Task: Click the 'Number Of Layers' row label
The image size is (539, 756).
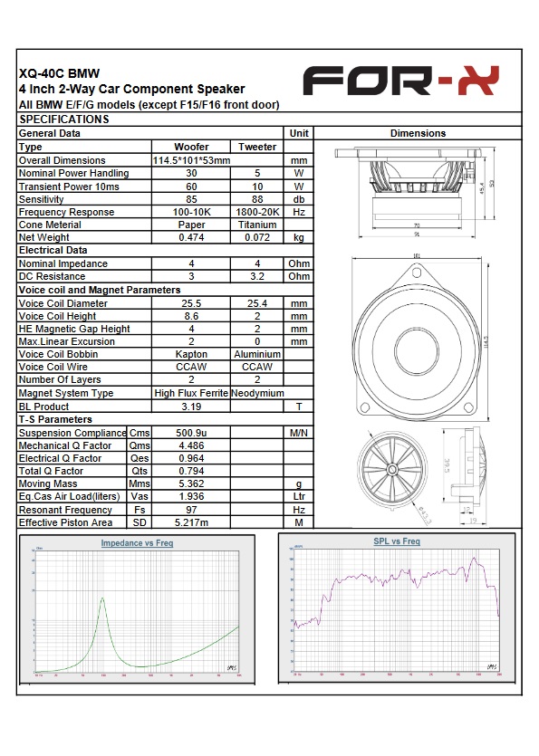Action: [x=60, y=379]
